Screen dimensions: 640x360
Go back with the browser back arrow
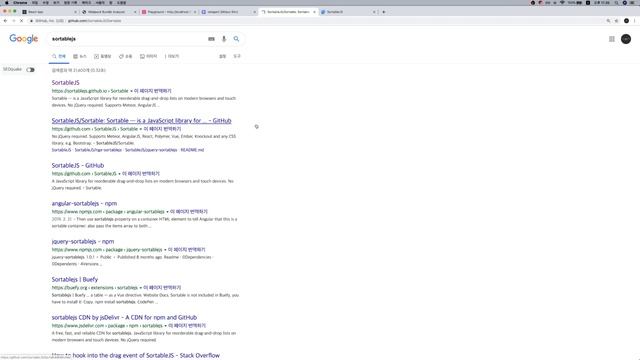(5, 20)
